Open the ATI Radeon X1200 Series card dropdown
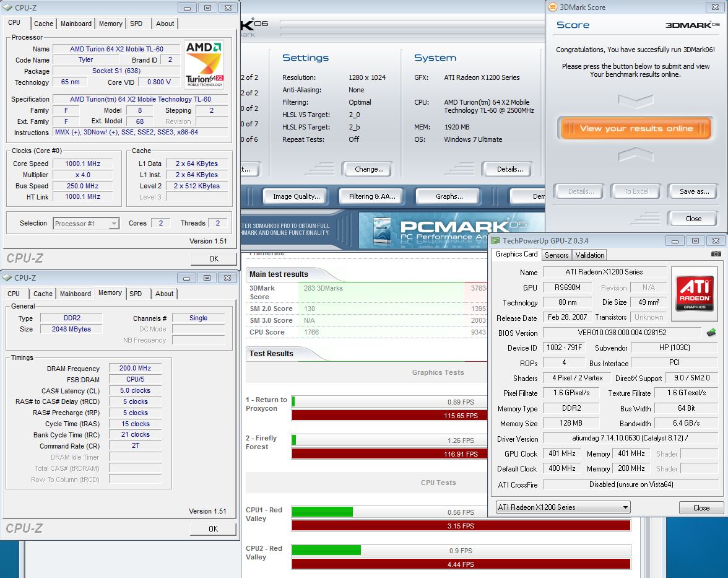Screen dimensions: 728x578 pyautogui.click(x=563, y=507)
